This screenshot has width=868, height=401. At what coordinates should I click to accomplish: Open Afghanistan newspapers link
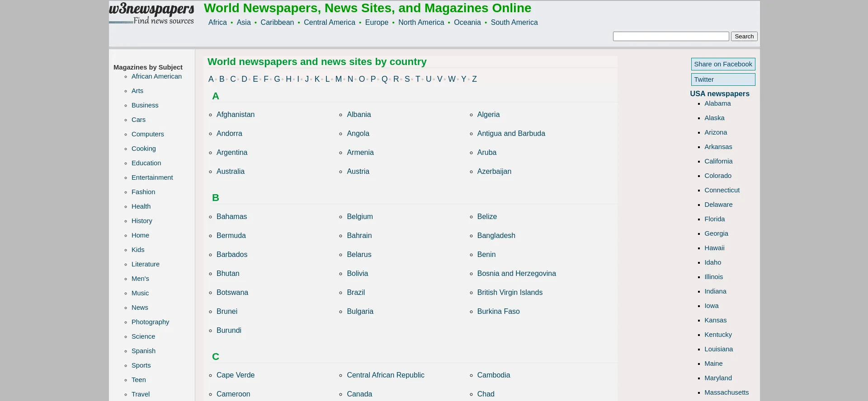(x=236, y=115)
